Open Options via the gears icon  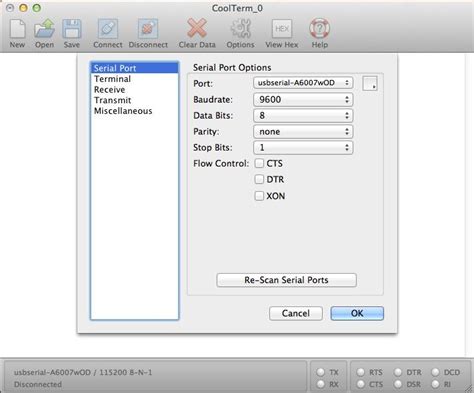coord(240,29)
